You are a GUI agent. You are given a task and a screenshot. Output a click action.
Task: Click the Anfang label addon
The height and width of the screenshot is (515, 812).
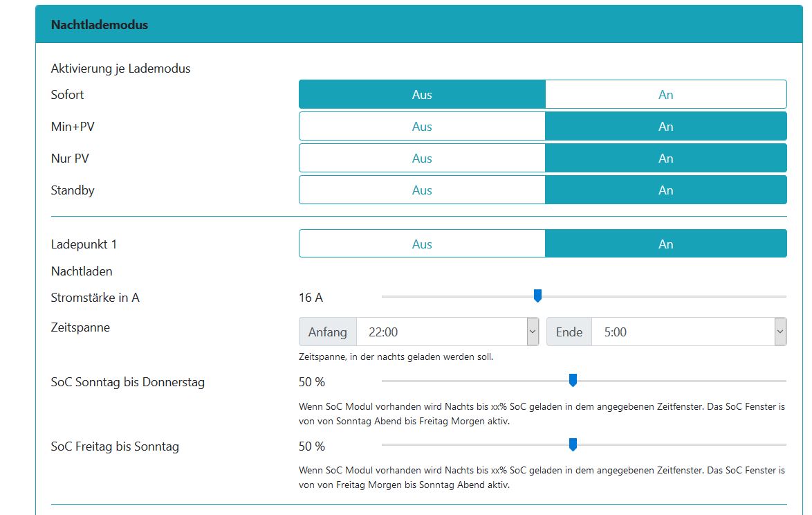point(328,332)
